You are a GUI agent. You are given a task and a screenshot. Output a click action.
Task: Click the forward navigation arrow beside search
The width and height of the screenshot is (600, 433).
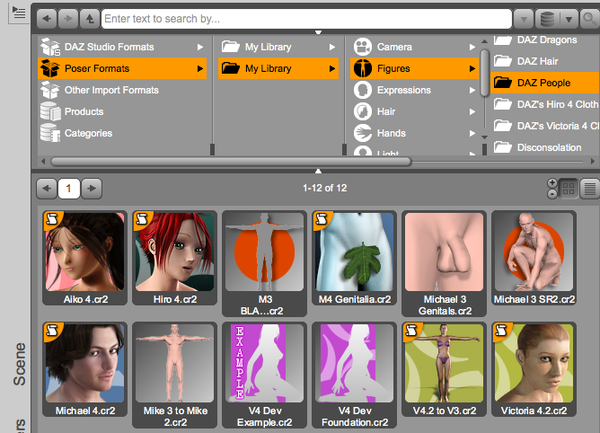coord(68,18)
